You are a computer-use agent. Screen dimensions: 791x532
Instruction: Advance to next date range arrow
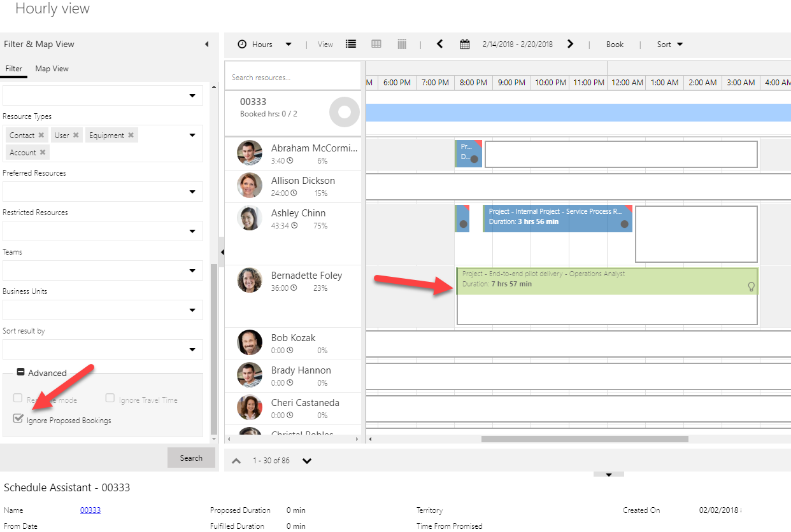pos(570,45)
